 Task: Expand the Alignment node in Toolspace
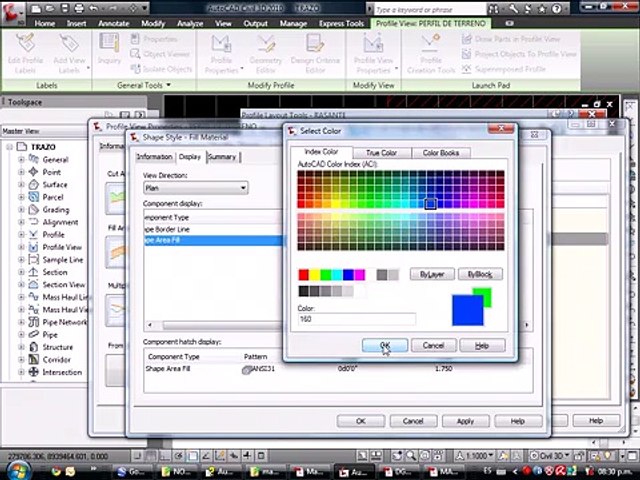point(21,222)
